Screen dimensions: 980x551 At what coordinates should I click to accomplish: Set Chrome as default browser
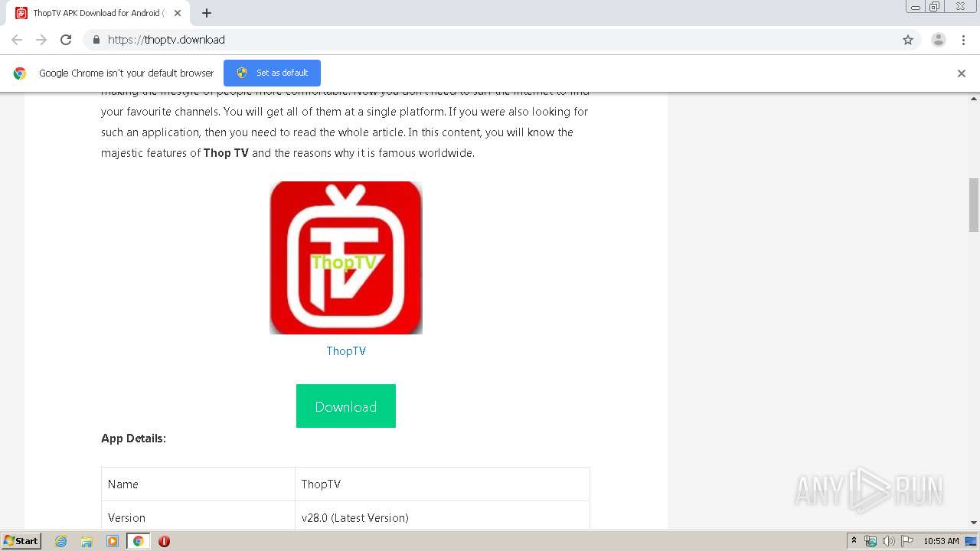pyautogui.click(x=272, y=73)
